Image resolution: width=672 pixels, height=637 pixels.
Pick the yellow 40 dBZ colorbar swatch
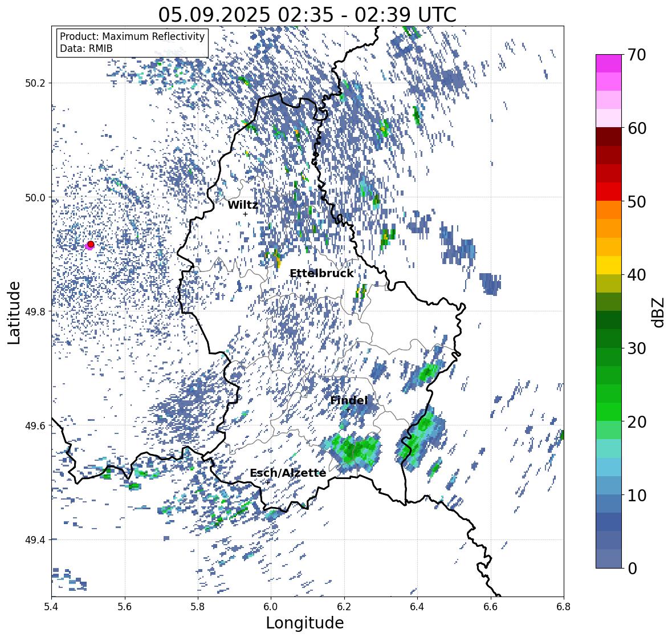point(609,265)
